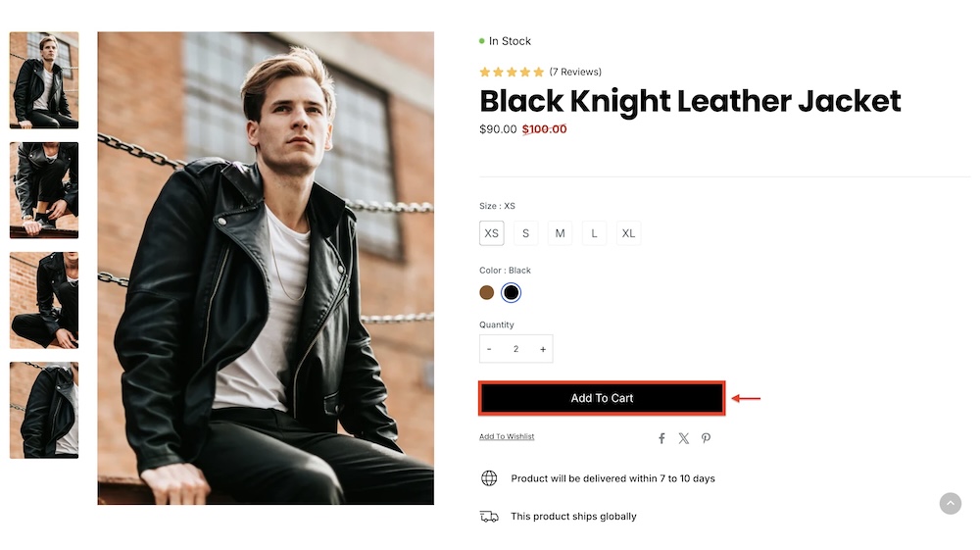This screenshot has width=980, height=550.
Task: Click the scroll-to-top arrow button
Action: (x=951, y=503)
